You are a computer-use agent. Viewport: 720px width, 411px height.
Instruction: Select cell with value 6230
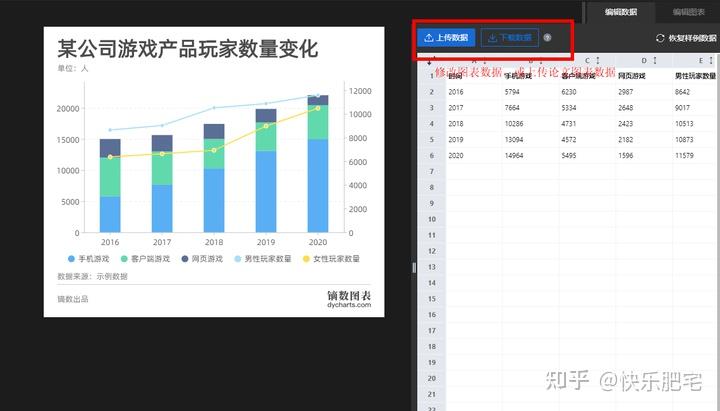point(587,92)
